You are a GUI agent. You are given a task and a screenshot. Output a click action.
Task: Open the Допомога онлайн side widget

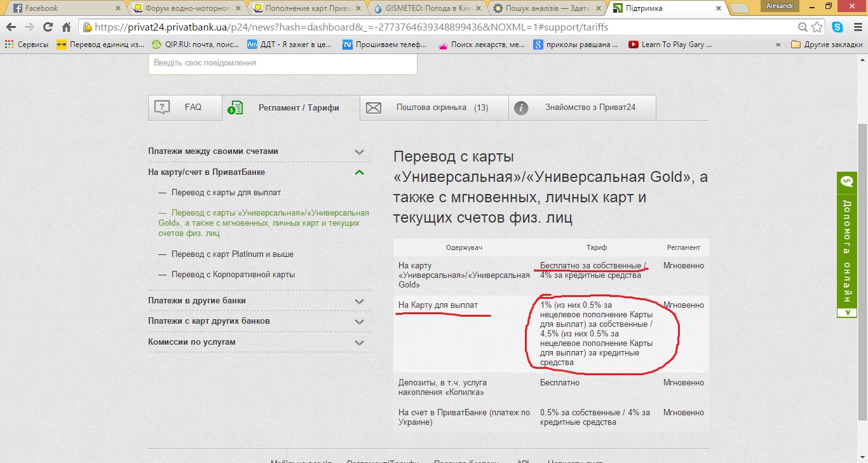click(846, 245)
